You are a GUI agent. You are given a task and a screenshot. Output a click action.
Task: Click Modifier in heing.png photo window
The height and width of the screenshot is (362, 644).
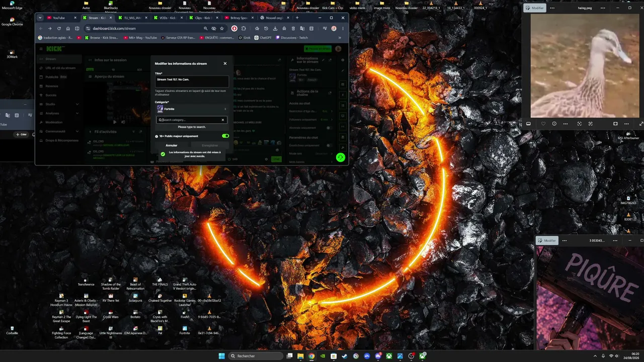pos(535,8)
